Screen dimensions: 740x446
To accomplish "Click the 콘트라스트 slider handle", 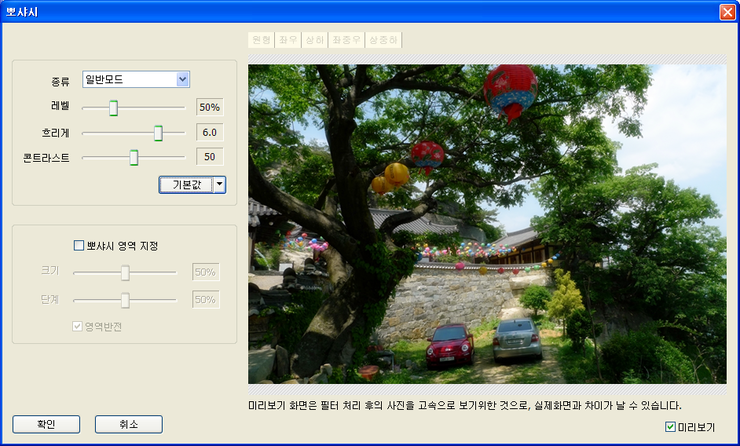I will pos(133,157).
